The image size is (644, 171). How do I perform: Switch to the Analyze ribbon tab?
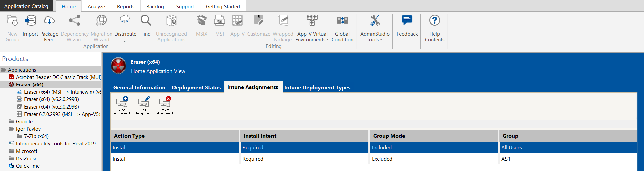coord(96,6)
